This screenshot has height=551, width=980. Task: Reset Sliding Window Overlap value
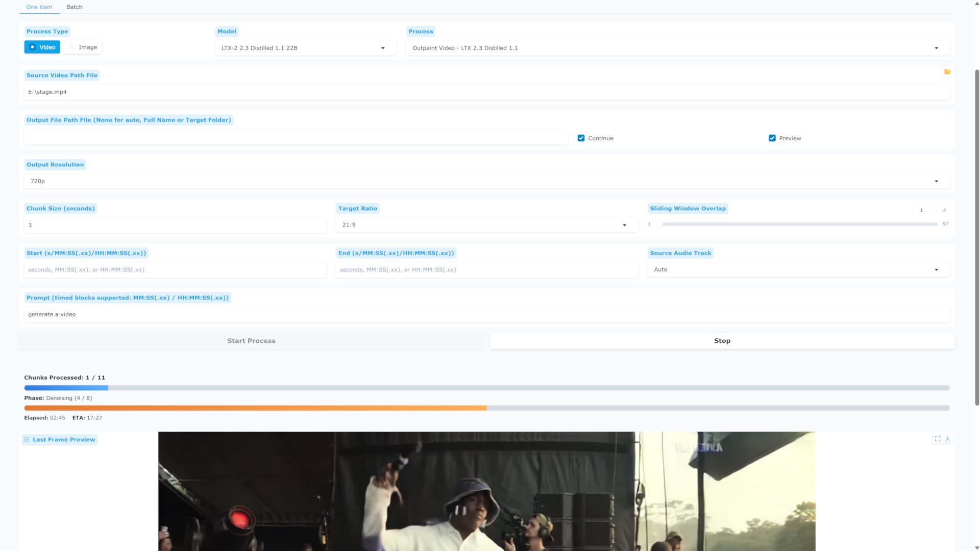pos(944,210)
